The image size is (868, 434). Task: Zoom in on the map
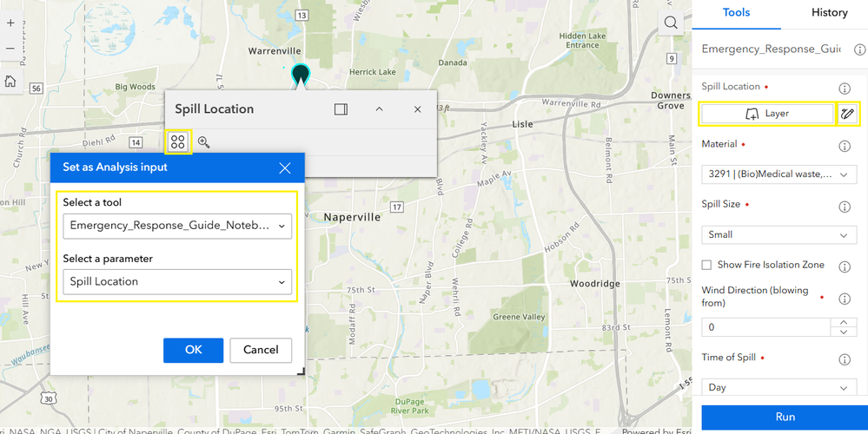tap(10, 23)
